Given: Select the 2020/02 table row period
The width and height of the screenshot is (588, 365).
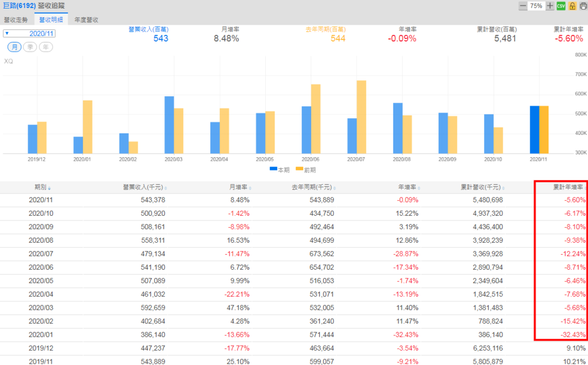Looking at the screenshot, I should [41, 321].
